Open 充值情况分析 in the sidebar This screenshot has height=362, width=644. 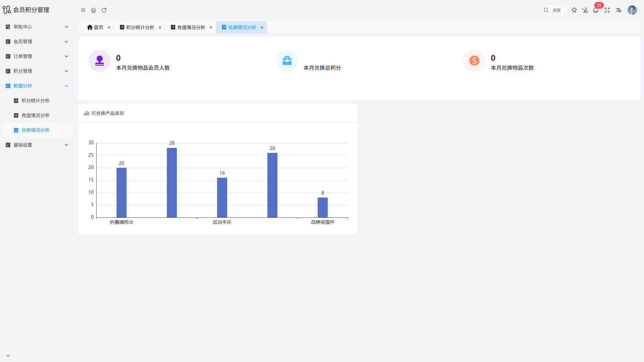35,115
